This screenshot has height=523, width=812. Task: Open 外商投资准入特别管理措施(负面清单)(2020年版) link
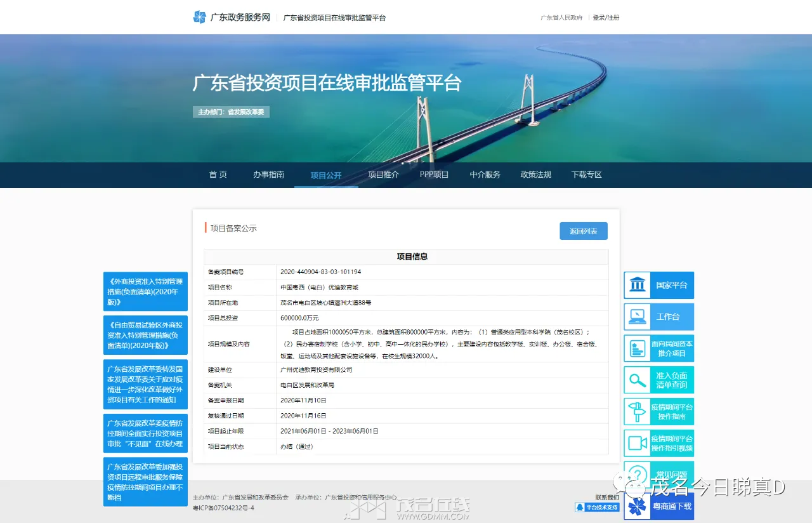point(145,291)
